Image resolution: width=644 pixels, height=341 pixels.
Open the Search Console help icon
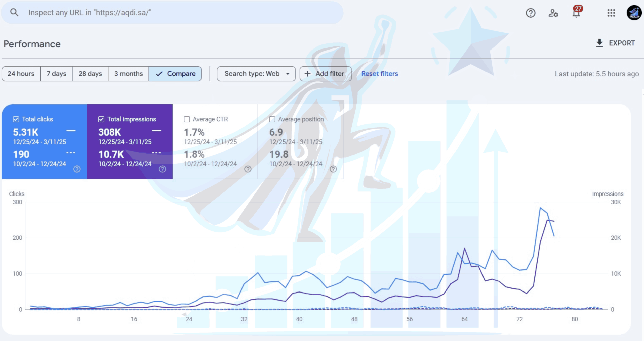coord(530,13)
